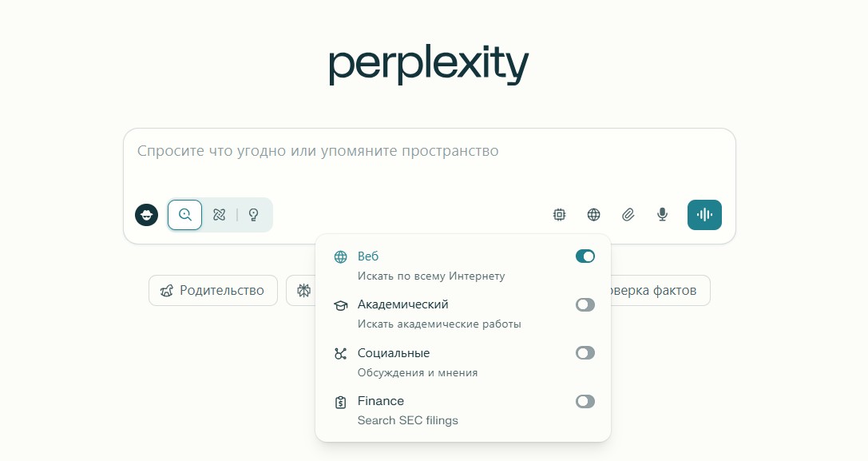The height and width of the screenshot is (461, 868).
Task: Click the globe sources icon in the toolbar
Action: [594, 214]
